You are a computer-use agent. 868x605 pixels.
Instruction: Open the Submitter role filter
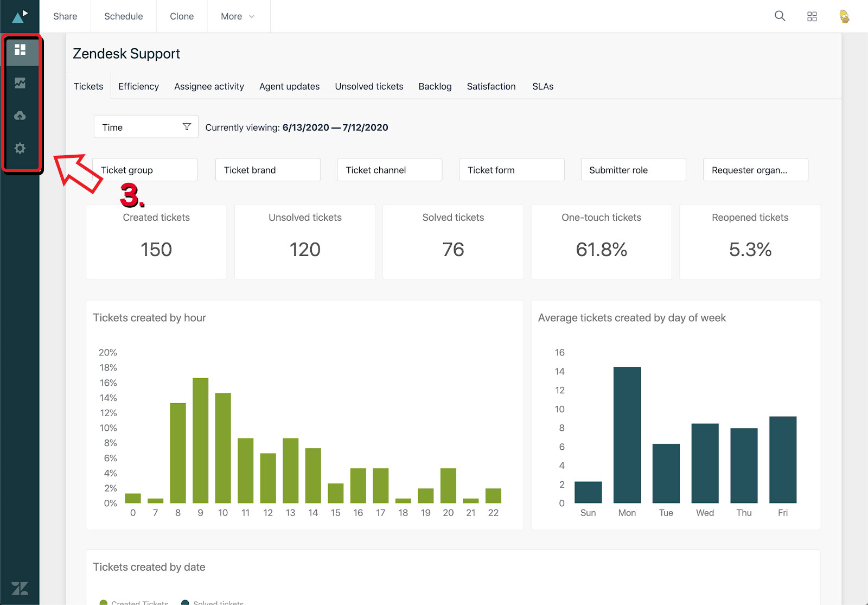coord(633,169)
